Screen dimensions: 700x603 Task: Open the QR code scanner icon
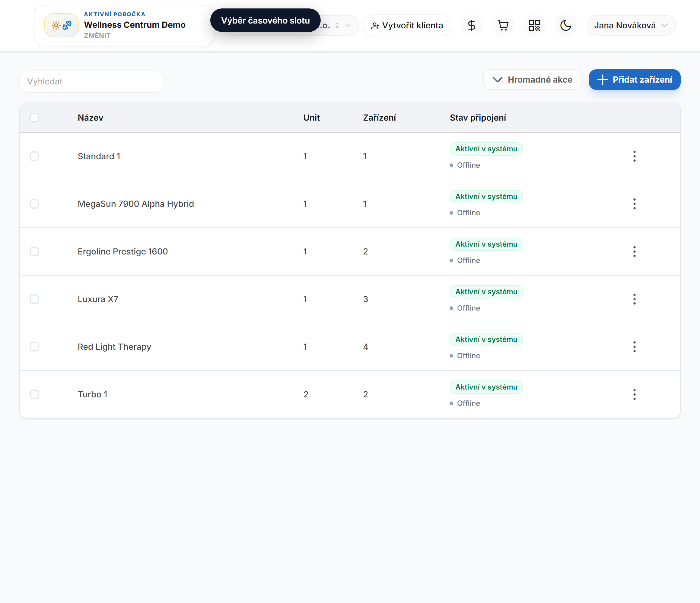tap(534, 25)
